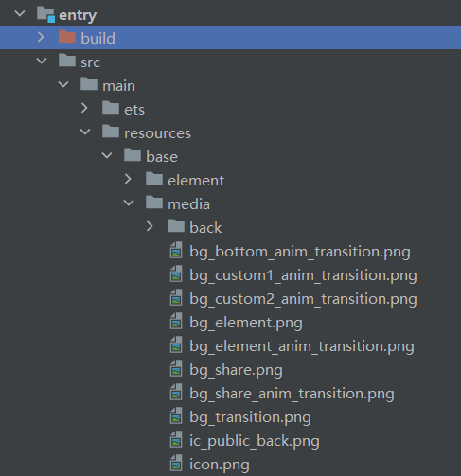Select the ets folder label

click(x=134, y=110)
